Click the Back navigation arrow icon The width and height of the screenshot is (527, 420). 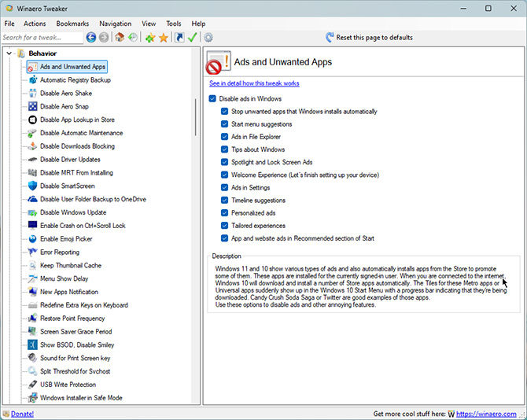pyautogui.click(x=91, y=37)
